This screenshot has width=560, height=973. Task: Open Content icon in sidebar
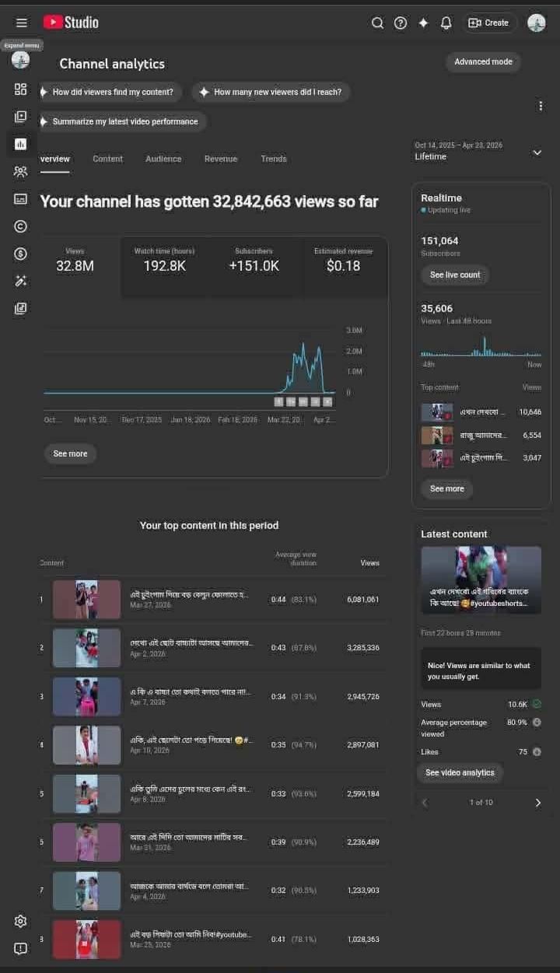click(x=21, y=117)
